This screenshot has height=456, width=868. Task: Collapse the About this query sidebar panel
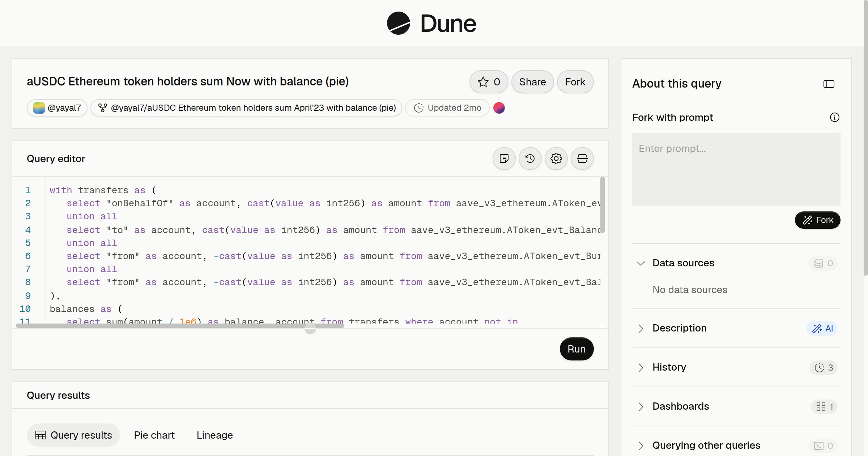[829, 84]
